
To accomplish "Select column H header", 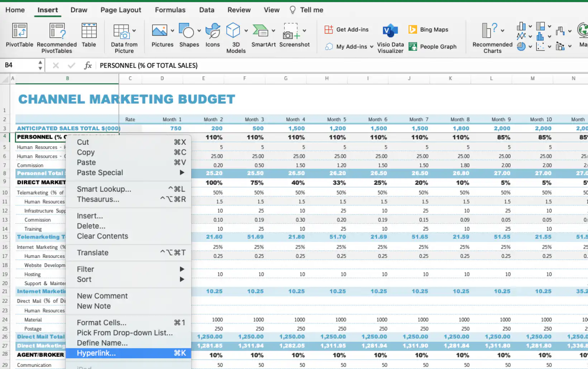I will (x=327, y=78).
